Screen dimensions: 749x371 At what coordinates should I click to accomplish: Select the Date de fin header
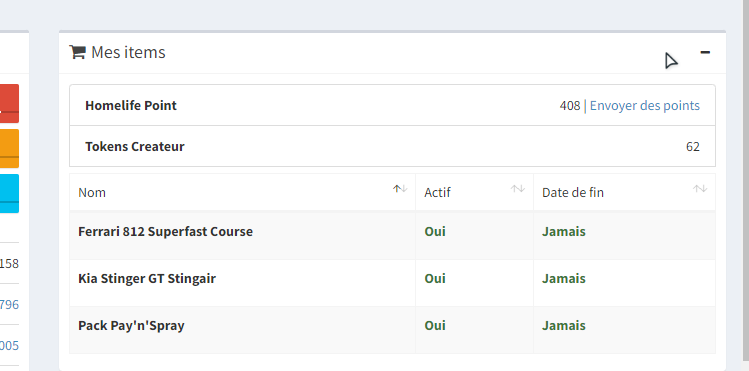(624, 192)
